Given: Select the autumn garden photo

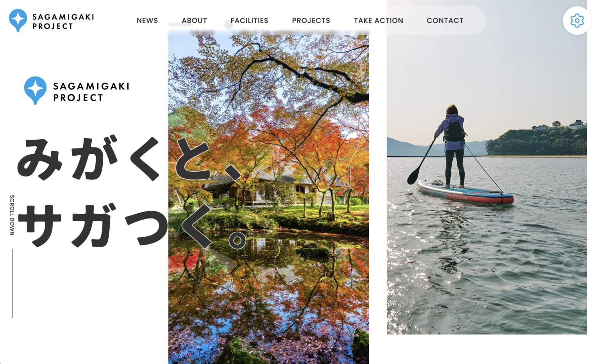Looking at the screenshot, I should click(268, 199).
